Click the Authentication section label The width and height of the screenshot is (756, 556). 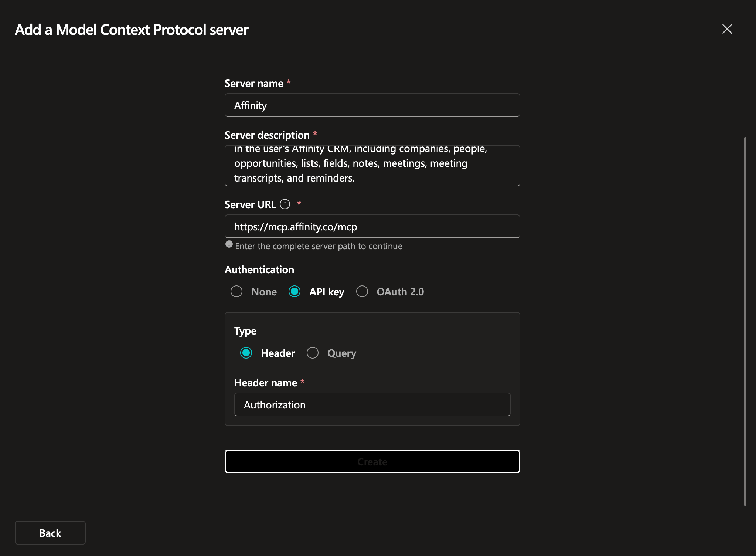tap(259, 269)
